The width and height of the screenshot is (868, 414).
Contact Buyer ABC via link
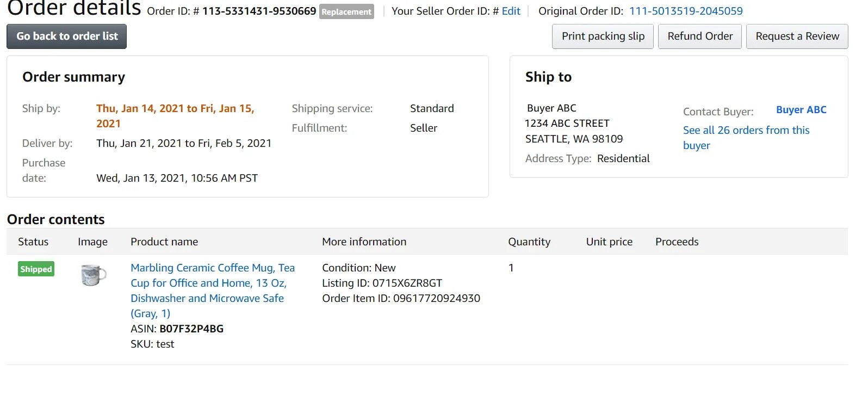801,110
